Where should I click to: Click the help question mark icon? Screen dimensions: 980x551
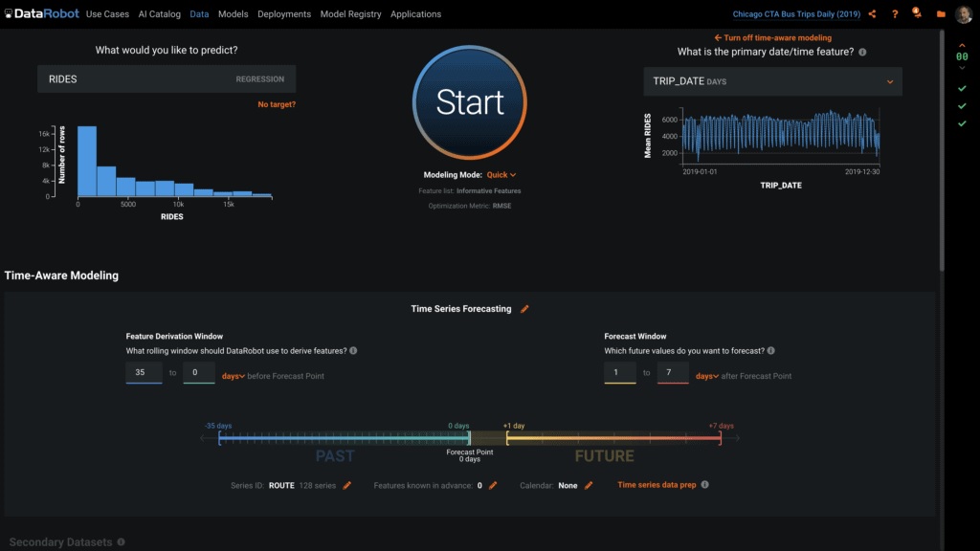894,13
